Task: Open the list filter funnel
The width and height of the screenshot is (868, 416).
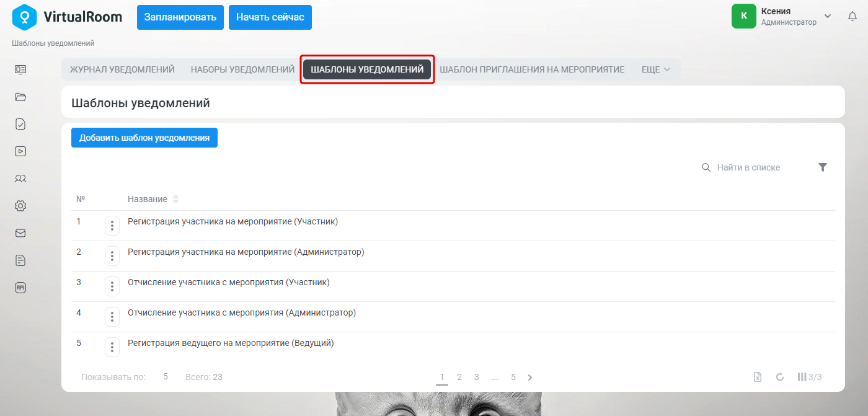Action: (823, 167)
